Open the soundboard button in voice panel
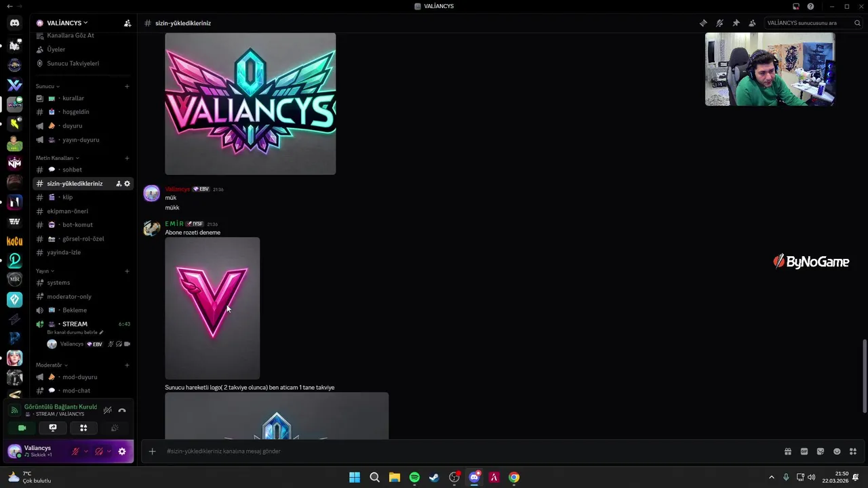868x488 pixels. [x=115, y=428]
